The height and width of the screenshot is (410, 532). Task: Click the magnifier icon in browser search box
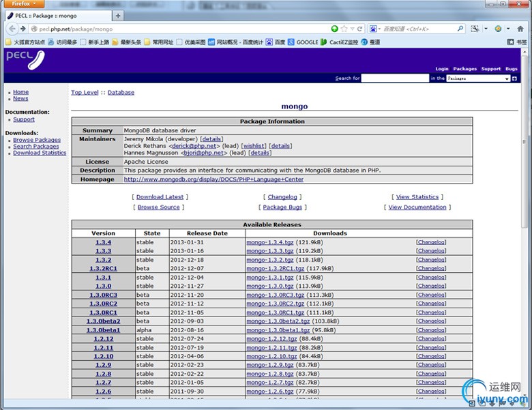pos(460,29)
